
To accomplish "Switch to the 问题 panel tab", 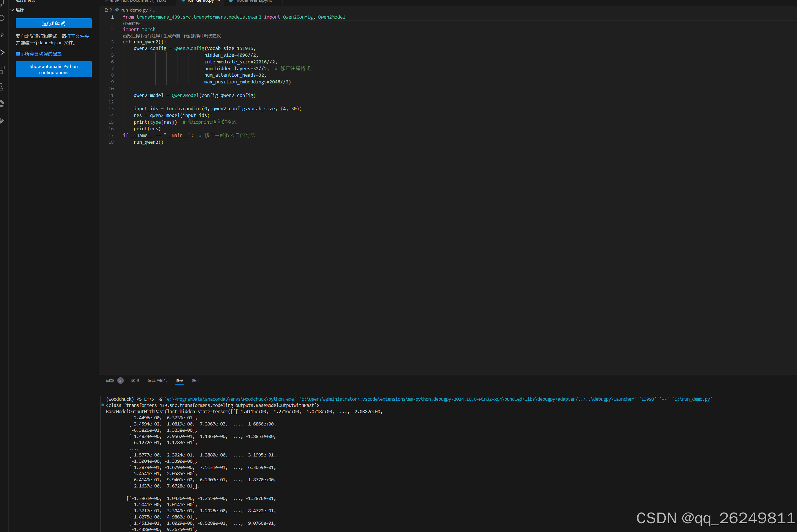I will [x=110, y=381].
